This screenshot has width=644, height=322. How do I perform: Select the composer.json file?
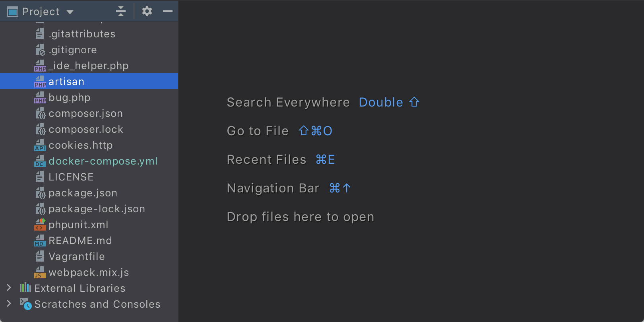pyautogui.click(x=85, y=114)
